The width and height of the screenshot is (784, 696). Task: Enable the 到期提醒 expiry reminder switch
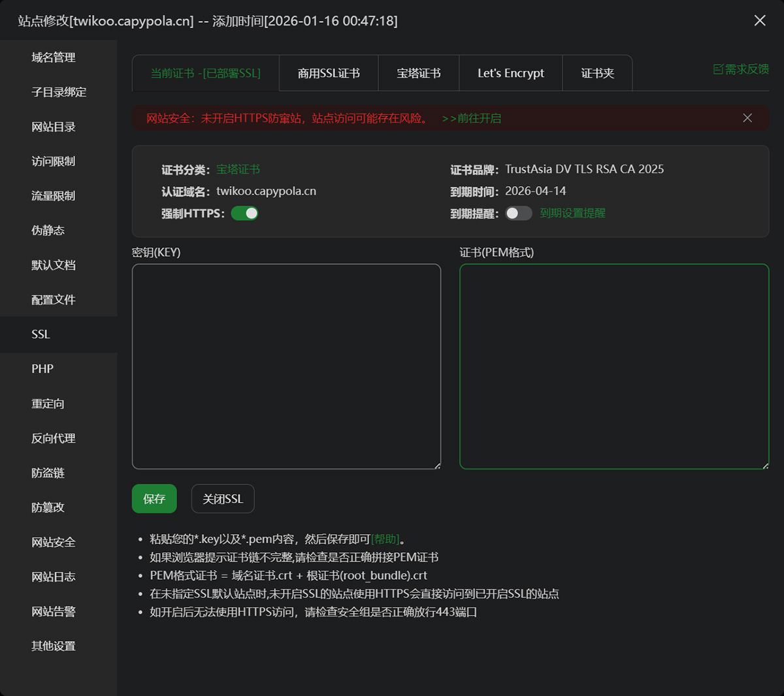pyautogui.click(x=518, y=214)
